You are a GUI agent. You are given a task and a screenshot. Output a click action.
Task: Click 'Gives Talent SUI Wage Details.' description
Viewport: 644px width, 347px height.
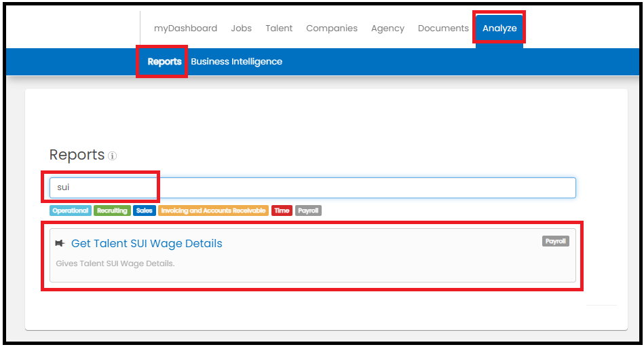115,263
